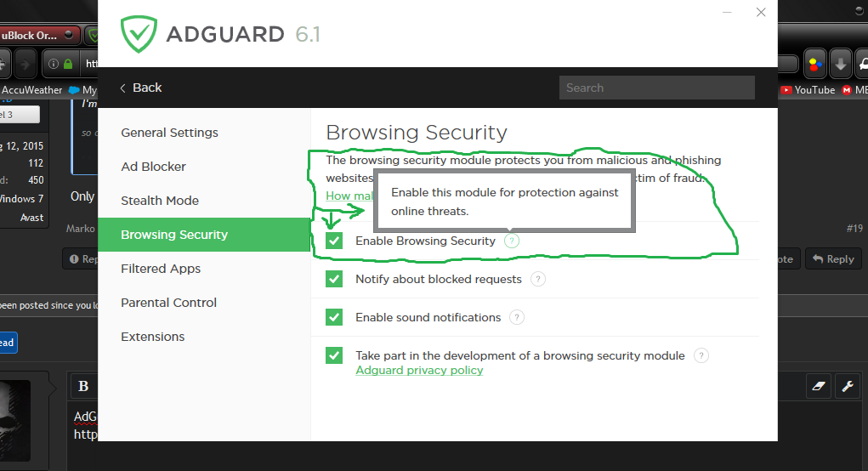Open help tooltip for Notify about blocked requests
Viewport: 868px width, 471px height.
(x=537, y=279)
